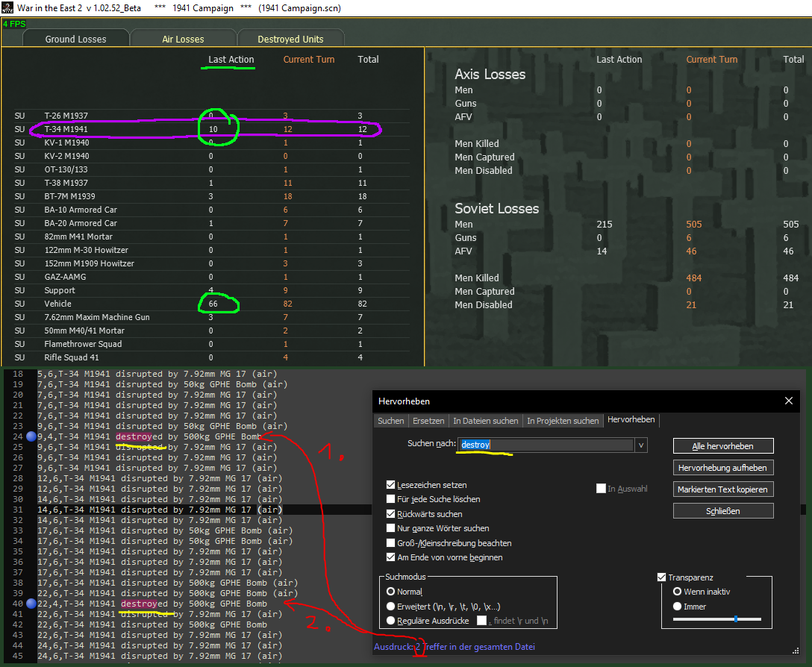Screen dimensions: 812x667
Task: Go to In Dateien suchen tab
Action: (x=486, y=421)
